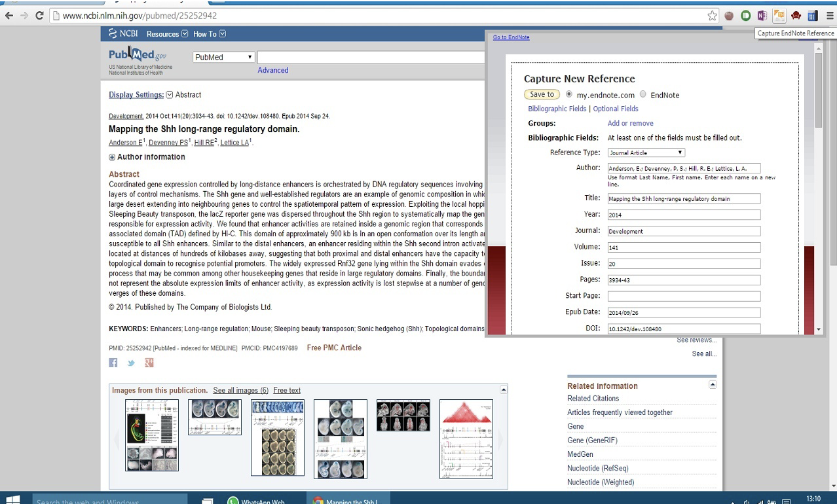Jump to the Optional Fields link

pyautogui.click(x=615, y=109)
